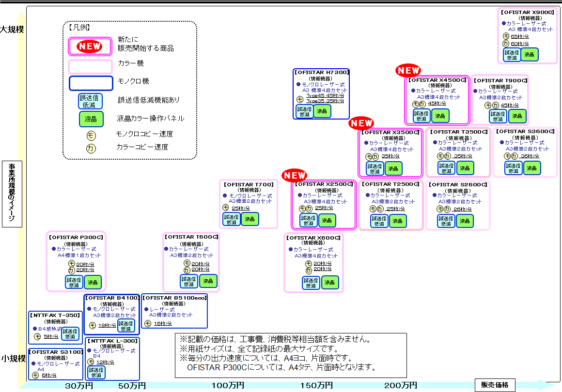Select the 【OFISTAR T600C】 product title

[x=191, y=237]
